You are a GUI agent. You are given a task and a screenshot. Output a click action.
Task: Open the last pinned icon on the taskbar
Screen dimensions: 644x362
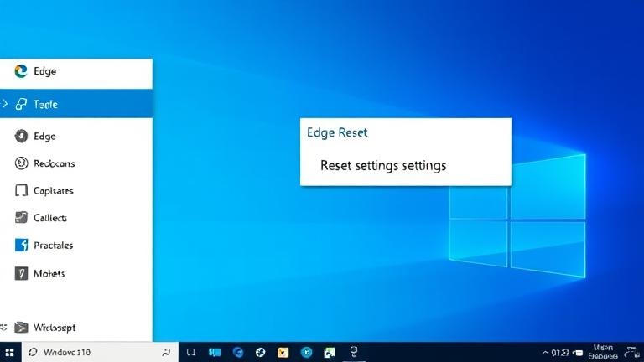pyautogui.click(x=354, y=351)
